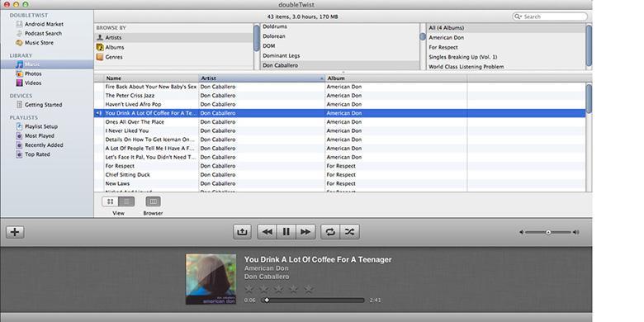Rate song five stars
This screenshot has width=644, height=322.
point(309,289)
